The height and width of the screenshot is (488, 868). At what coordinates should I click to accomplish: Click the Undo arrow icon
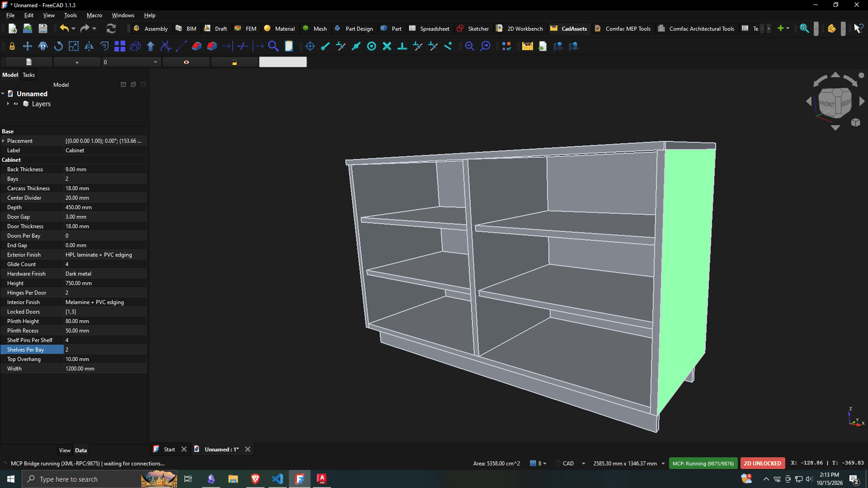[x=64, y=28]
